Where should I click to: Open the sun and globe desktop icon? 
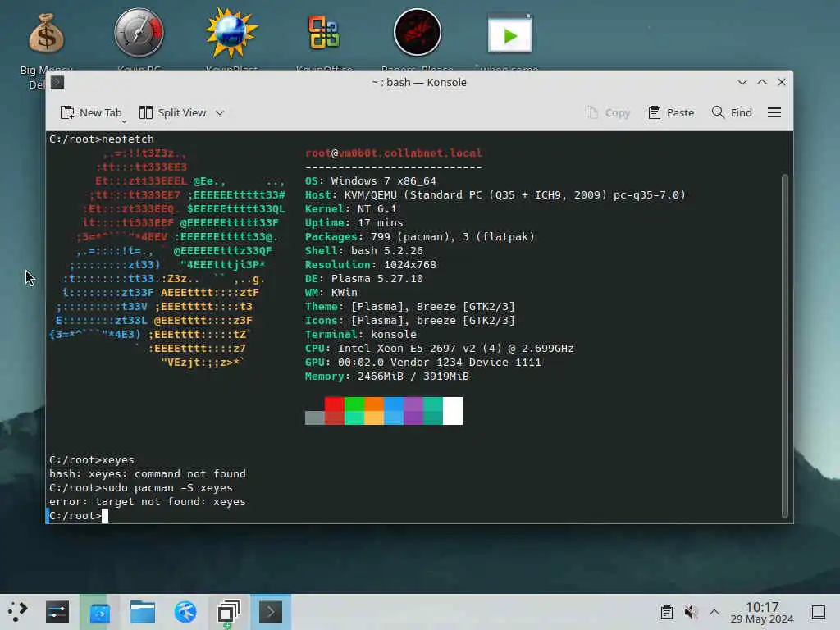tap(231, 33)
